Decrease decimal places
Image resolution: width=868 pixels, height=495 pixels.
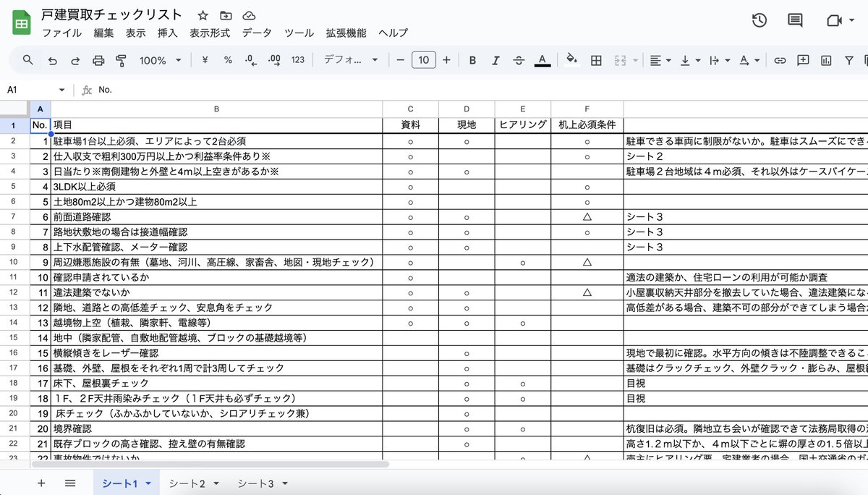(x=250, y=60)
